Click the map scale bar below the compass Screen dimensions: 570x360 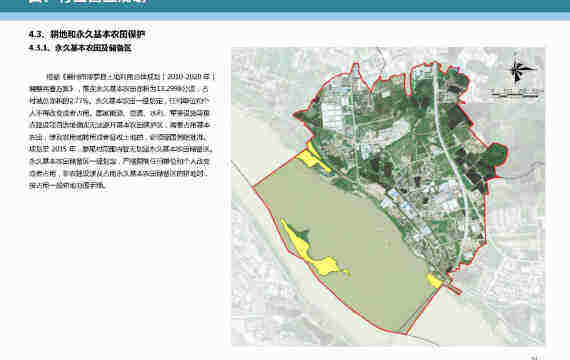(515, 93)
